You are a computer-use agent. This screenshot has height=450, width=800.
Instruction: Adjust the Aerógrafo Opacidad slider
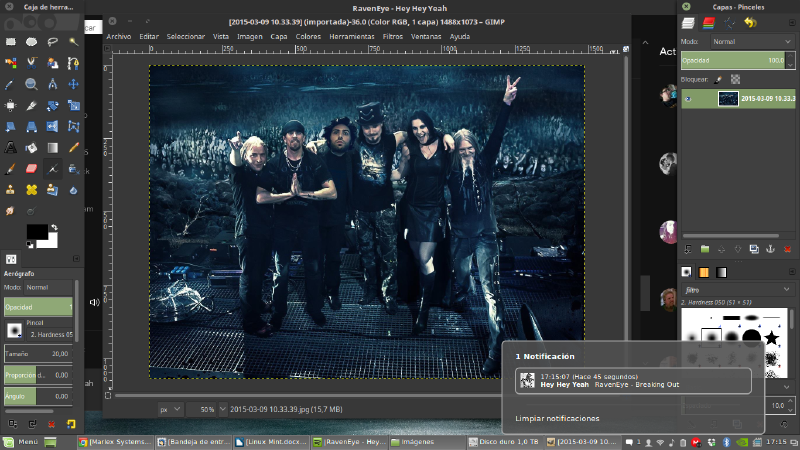[x=38, y=307]
